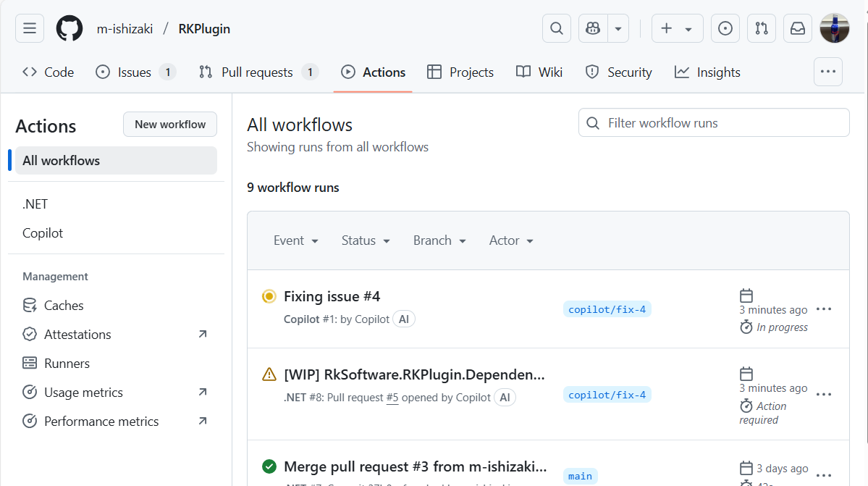Switch to the Pull requests tab
The height and width of the screenshot is (486, 868).
click(x=258, y=72)
